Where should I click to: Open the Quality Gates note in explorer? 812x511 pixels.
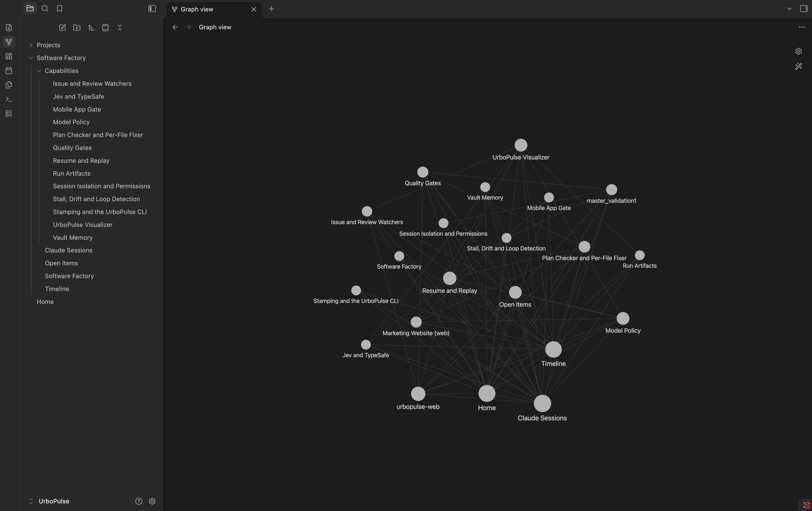72,147
